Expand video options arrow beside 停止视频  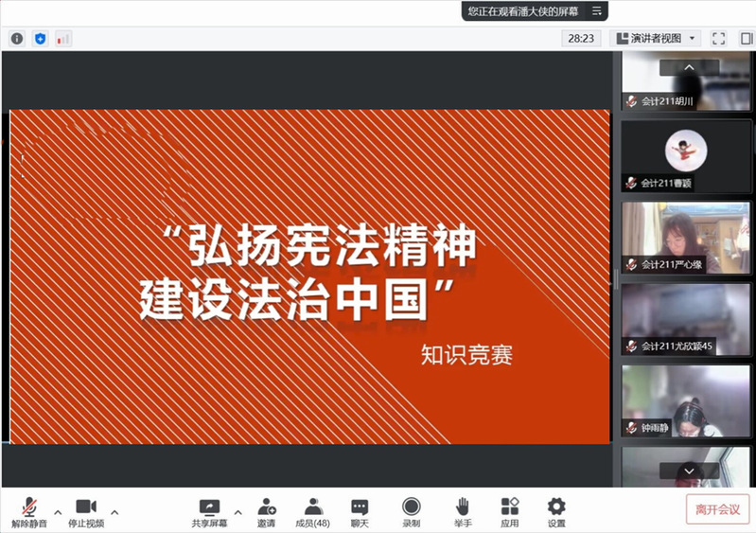(115, 511)
